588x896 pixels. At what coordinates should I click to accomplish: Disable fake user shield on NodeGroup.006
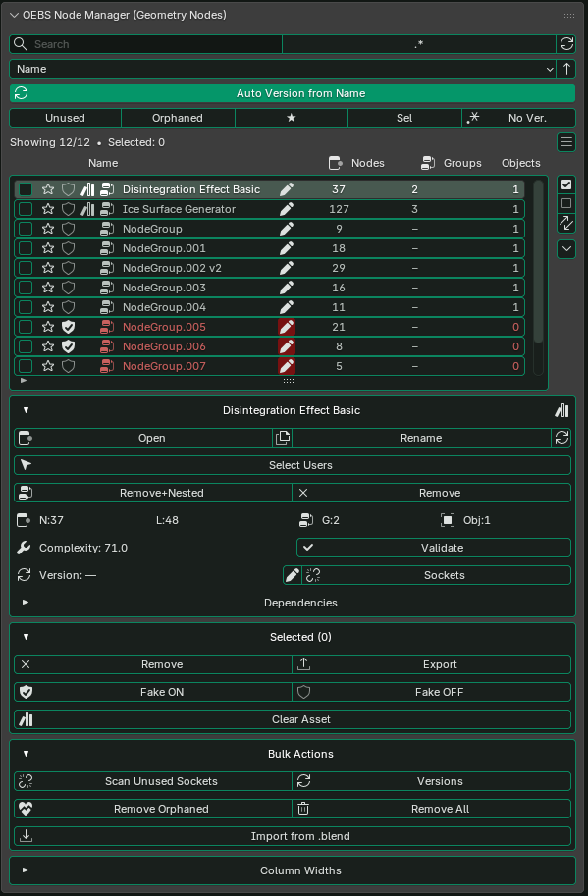68,346
